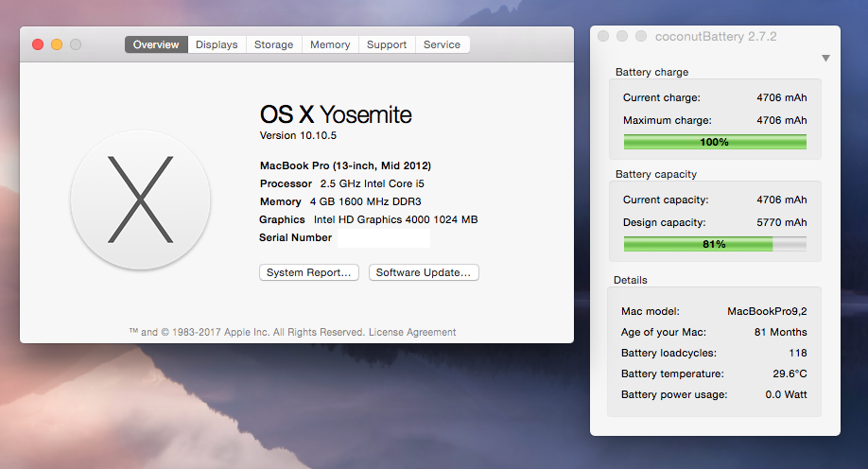Open the Storage tab

pos(273,44)
